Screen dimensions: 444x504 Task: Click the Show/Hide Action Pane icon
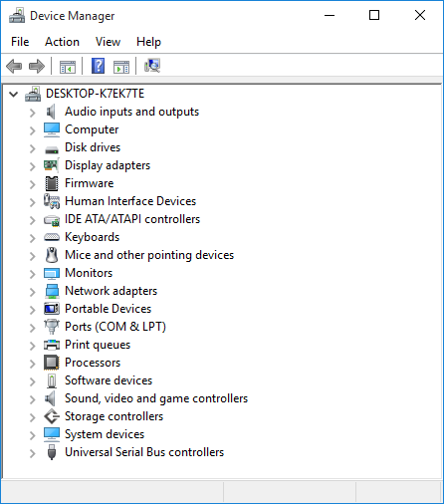point(121,67)
